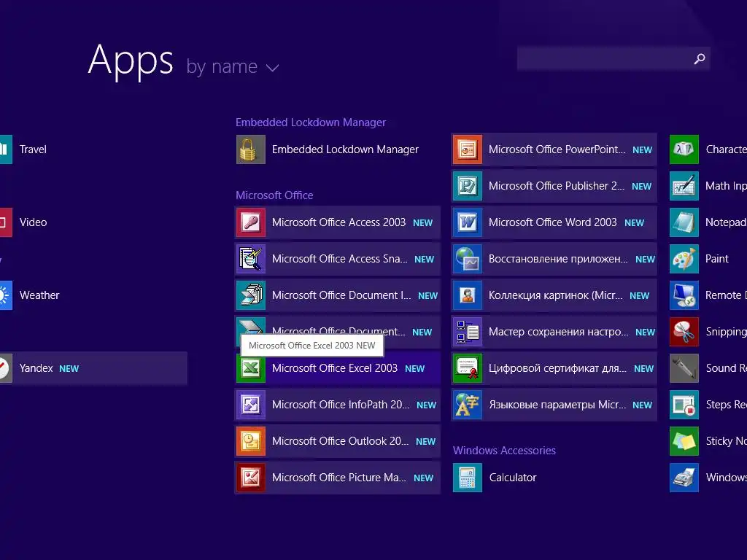This screenshot has width=747, height=560.
Task: Focus the apps search input field
Action: coord(614,59)
